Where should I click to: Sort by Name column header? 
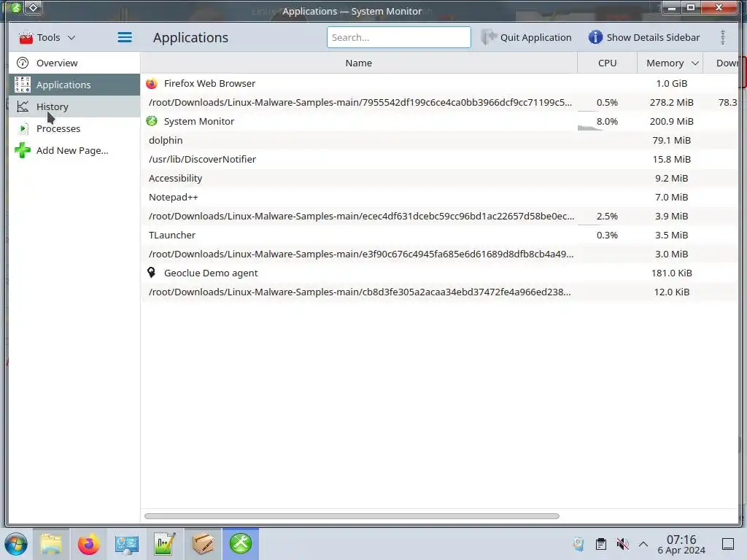[359, 63]
